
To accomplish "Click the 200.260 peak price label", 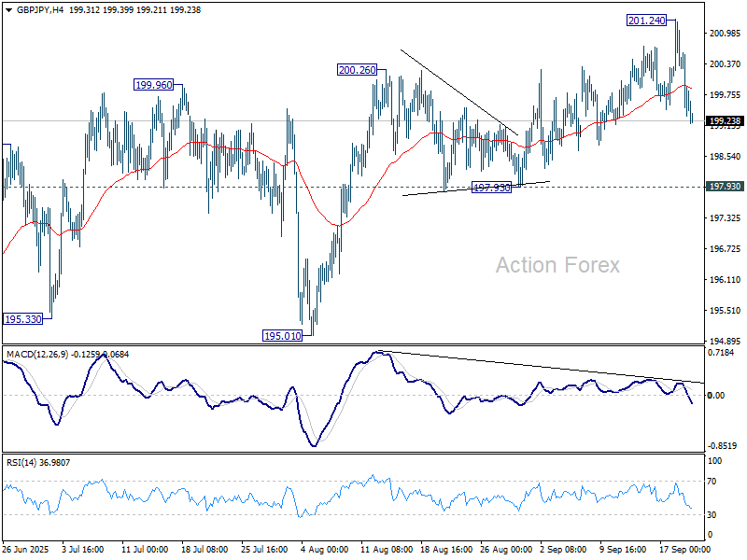I will click(x=357, y=70).
